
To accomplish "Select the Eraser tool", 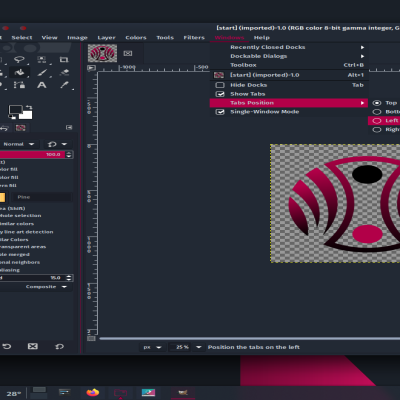I will tap(64, 72).
